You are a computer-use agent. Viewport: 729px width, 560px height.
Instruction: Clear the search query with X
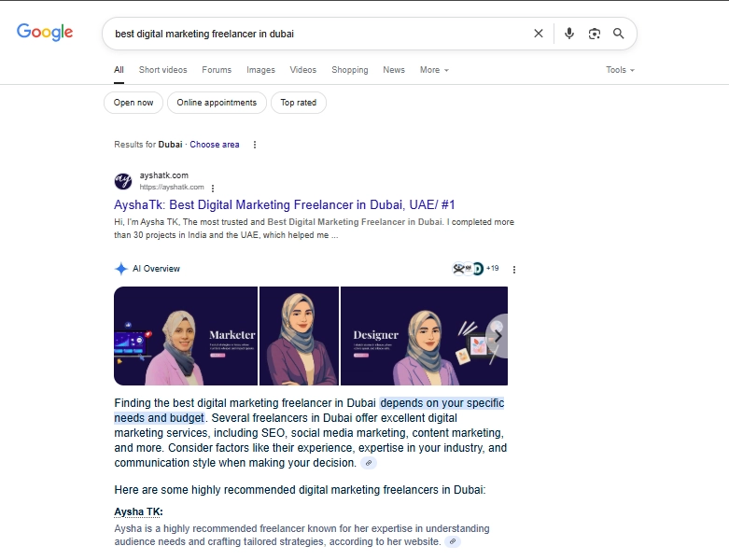(x=539, y=34)
